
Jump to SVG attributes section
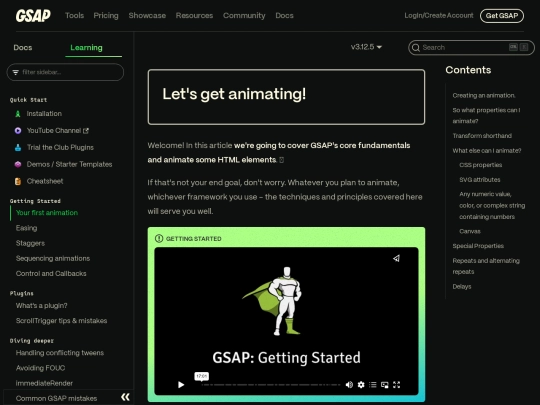(480, 180)
